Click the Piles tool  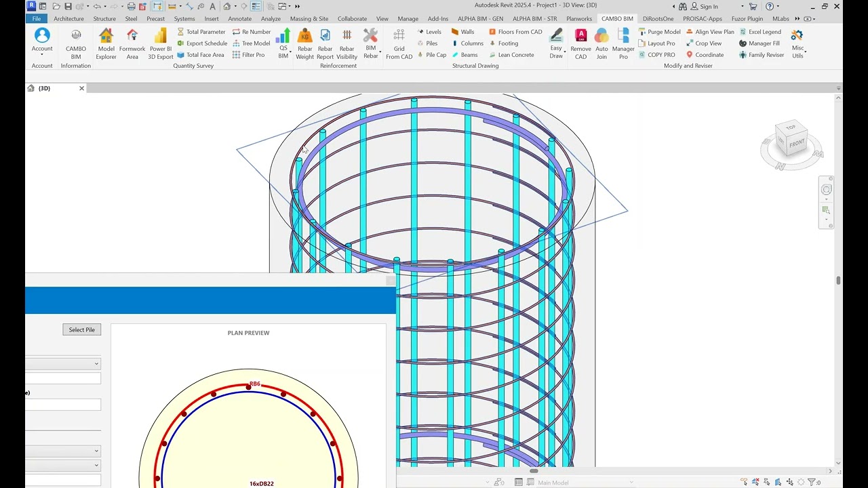click(x=427, y=43)
